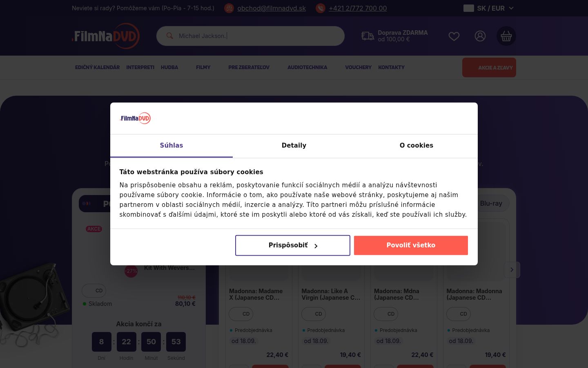Click the obchod@filmnadvd.sk email link

click(x=272, y=8)
